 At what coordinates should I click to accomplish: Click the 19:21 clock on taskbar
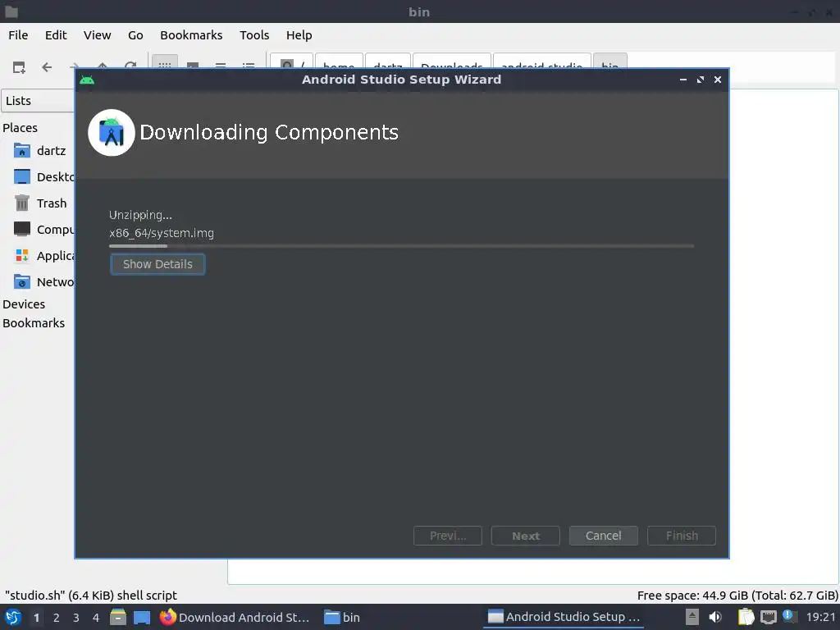820,617
